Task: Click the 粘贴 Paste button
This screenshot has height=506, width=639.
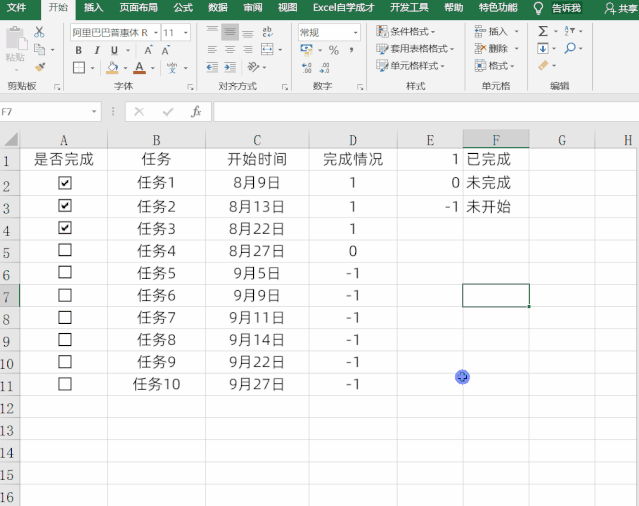Action: pyautogui.click(x=16, y=44)
